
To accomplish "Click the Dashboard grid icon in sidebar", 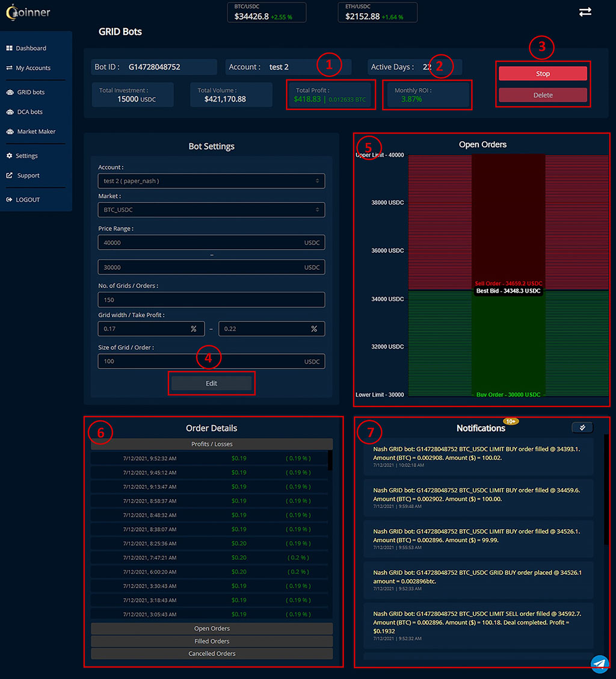I will tap(10, 48).
